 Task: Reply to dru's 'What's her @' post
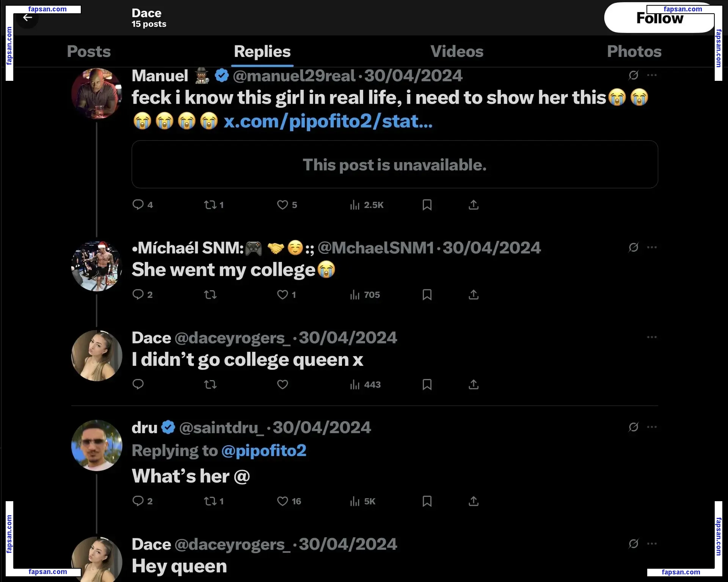pos(138,501)
